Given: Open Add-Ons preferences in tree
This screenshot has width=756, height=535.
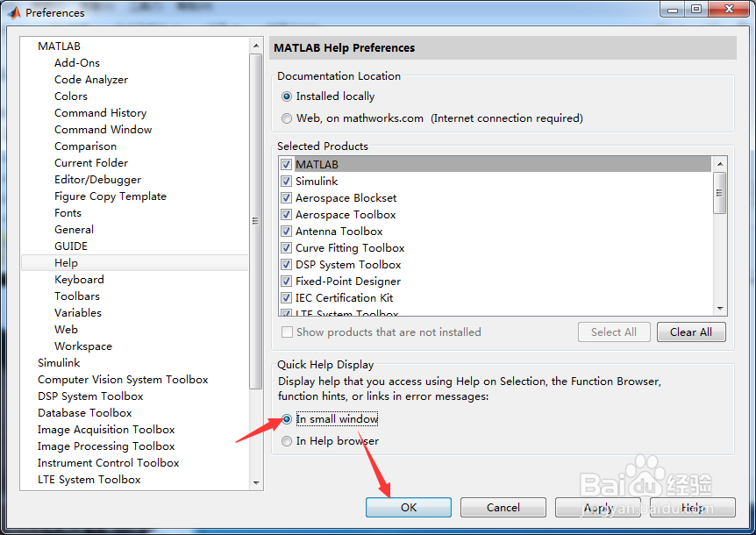Looking at the screenshot, I should click(77, 63).
